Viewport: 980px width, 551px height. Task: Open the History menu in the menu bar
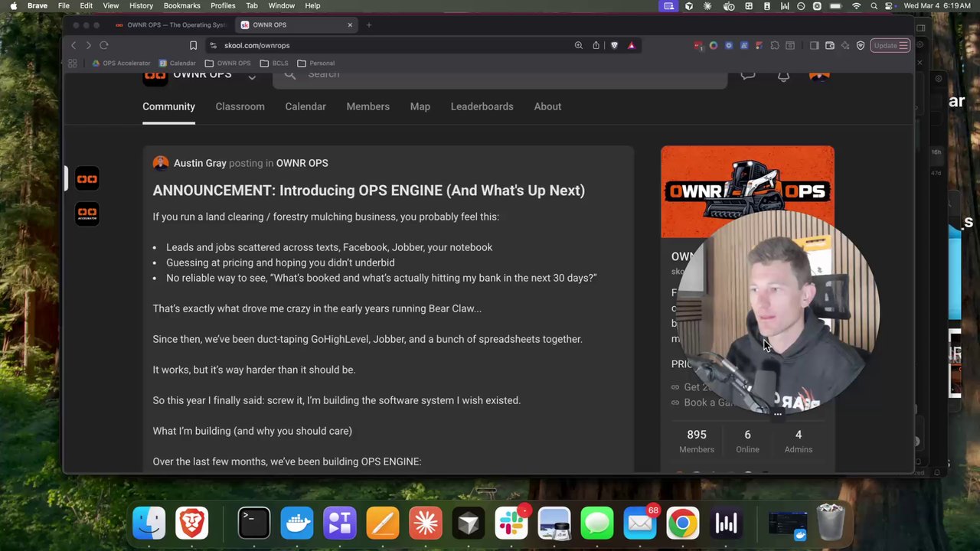click(141, 5)
